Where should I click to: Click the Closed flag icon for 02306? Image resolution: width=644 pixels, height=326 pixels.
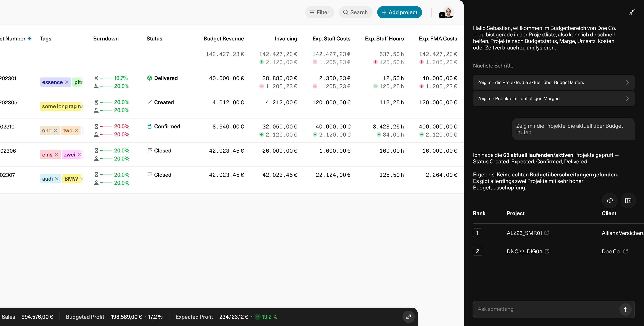coord(149,151)
